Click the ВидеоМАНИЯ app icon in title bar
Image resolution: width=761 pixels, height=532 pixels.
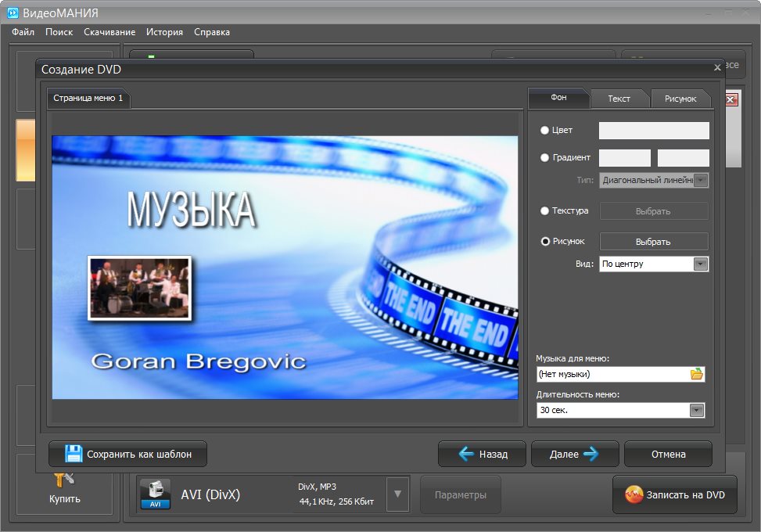13,13
